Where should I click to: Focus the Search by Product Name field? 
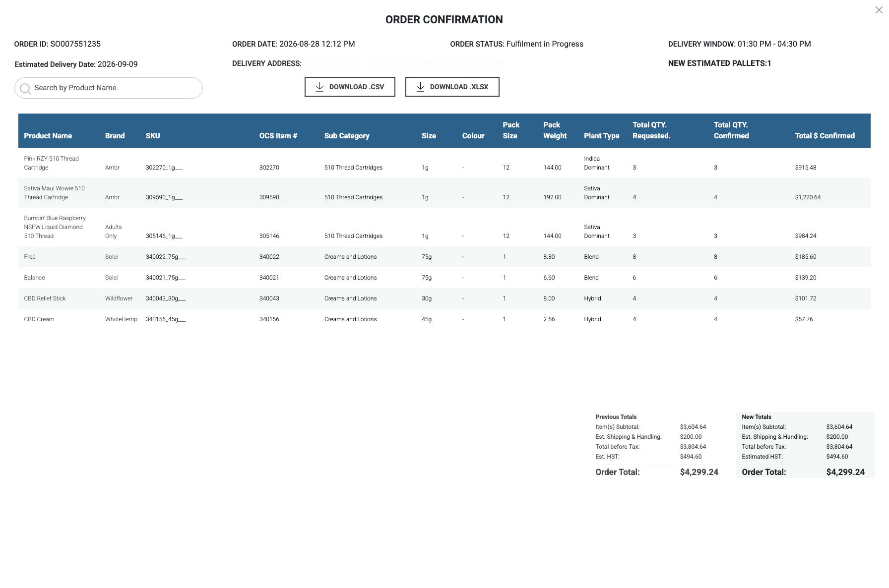pyautogui.click(x=109, y=88)
